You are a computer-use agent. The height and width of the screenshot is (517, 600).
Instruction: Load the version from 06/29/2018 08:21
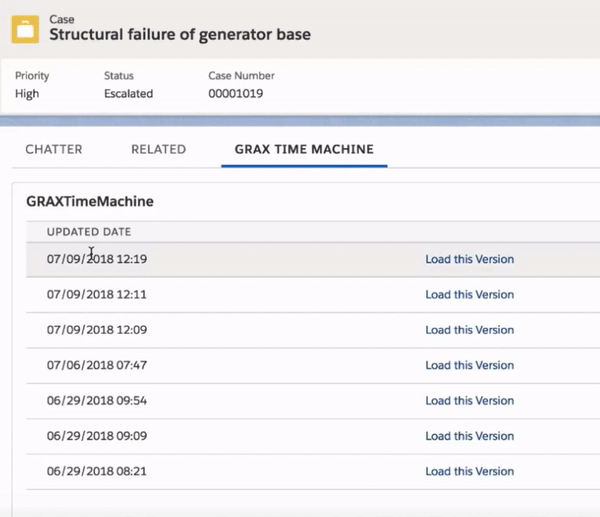click(x=470, y=471)
